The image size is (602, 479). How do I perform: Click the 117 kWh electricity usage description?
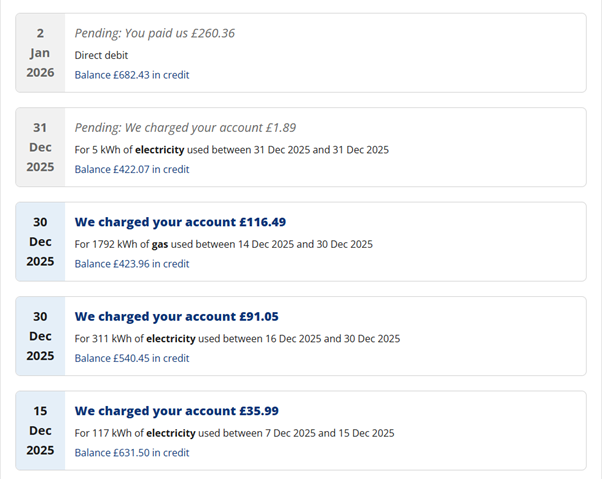coord(234,433)
